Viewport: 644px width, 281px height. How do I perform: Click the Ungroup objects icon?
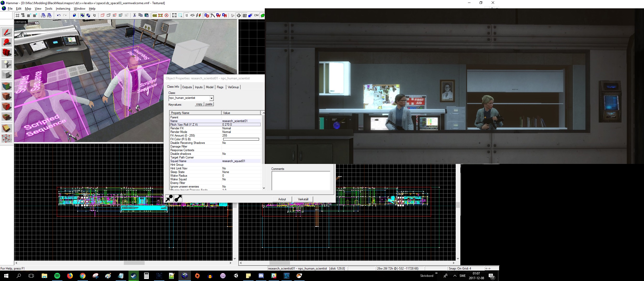coord(88,15)
